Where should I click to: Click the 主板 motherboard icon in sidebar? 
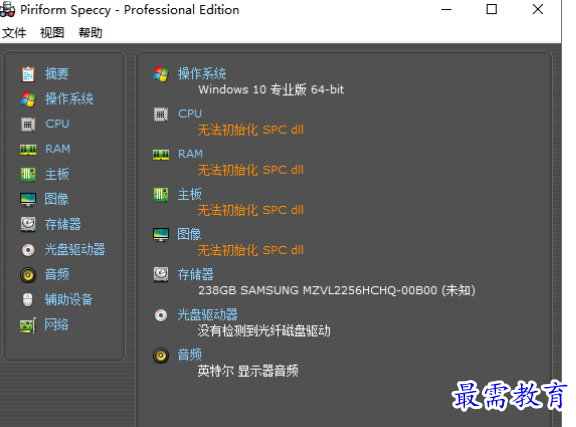pos(28,174)
